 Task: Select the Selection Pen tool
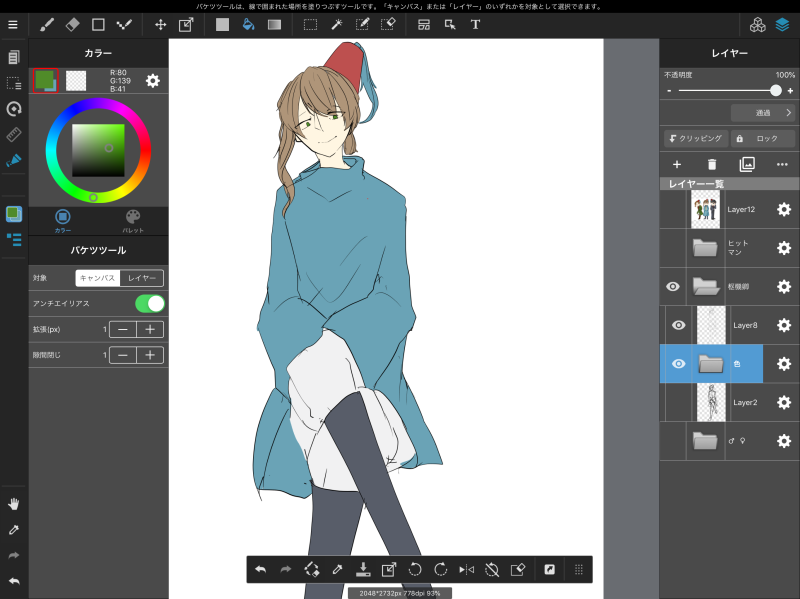click(362, 24)
